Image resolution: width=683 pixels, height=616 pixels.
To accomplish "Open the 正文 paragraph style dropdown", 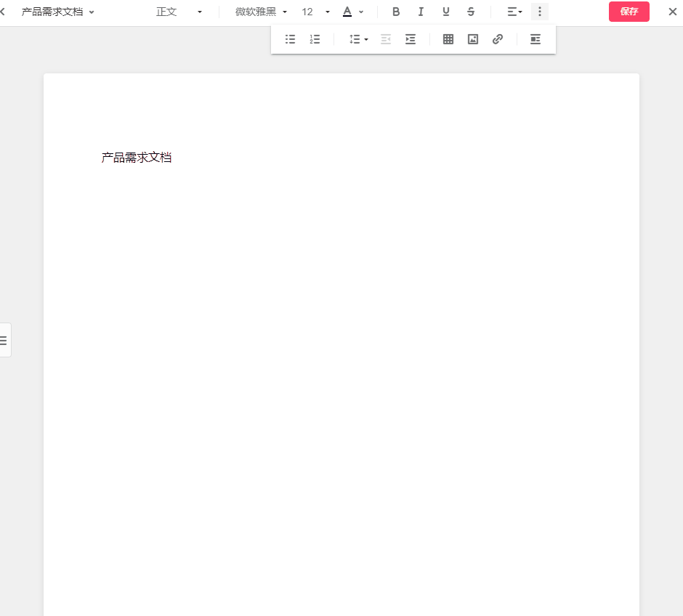I will point(179,12).
